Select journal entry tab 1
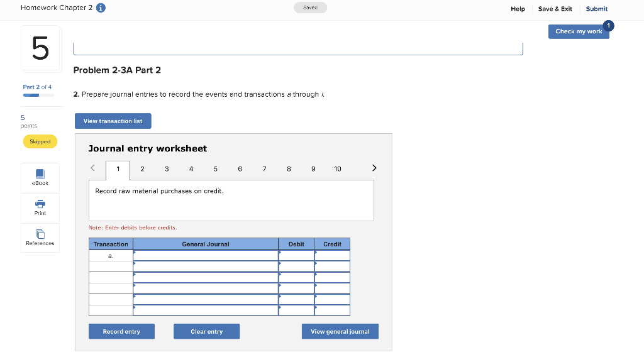644x362 pixels. (x=118, y=170)
